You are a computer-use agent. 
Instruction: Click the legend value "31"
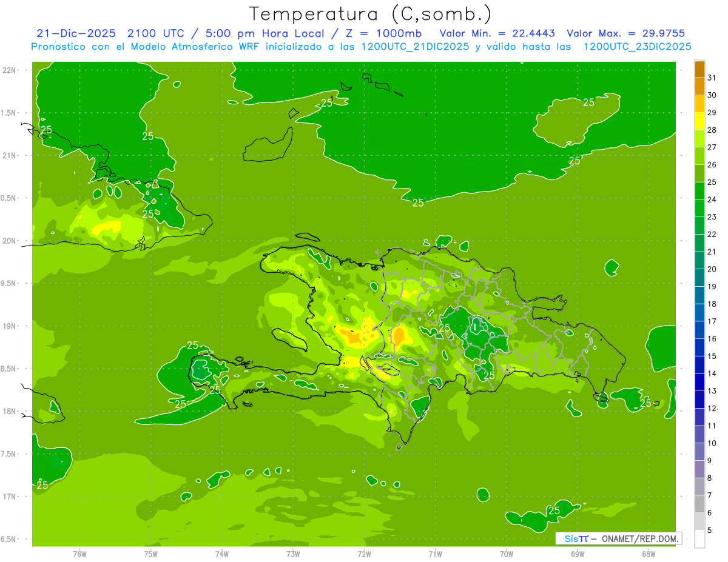pos(712,78)
